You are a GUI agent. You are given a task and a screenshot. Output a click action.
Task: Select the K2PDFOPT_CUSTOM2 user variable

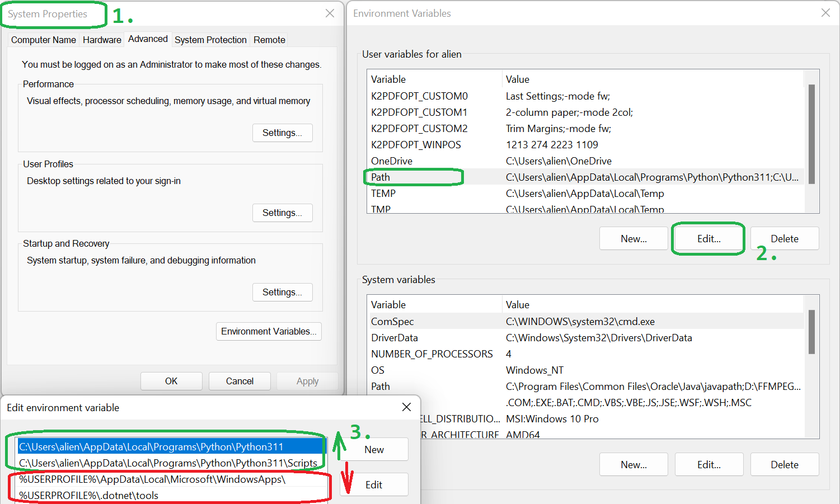pos(585,129)
